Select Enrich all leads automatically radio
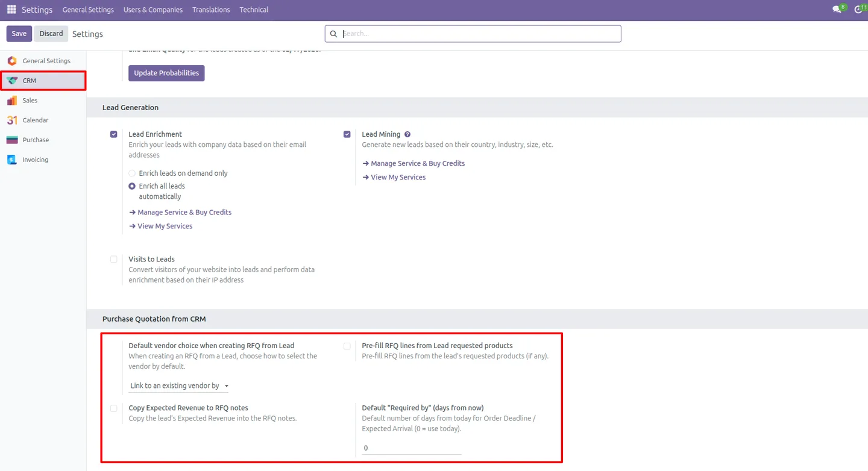Screen dimensions: 868x471 (x=132, y=187)
